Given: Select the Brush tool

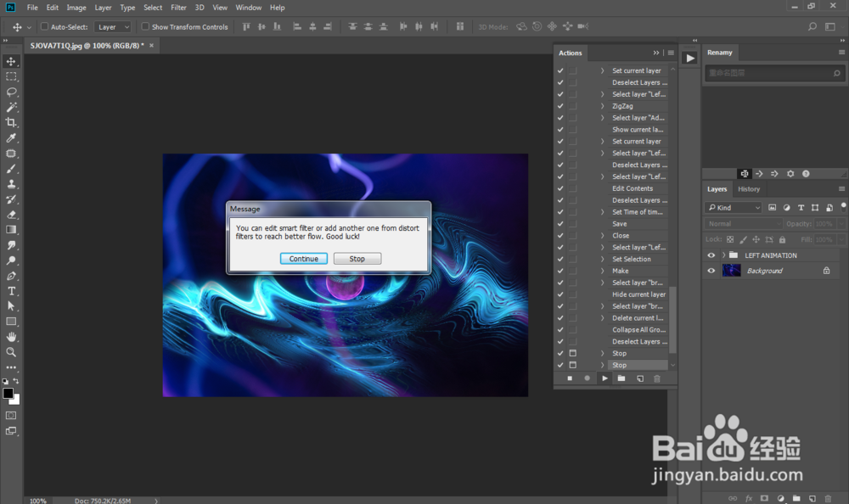Looking at the screenshot, I should click(x=11, y=168).
